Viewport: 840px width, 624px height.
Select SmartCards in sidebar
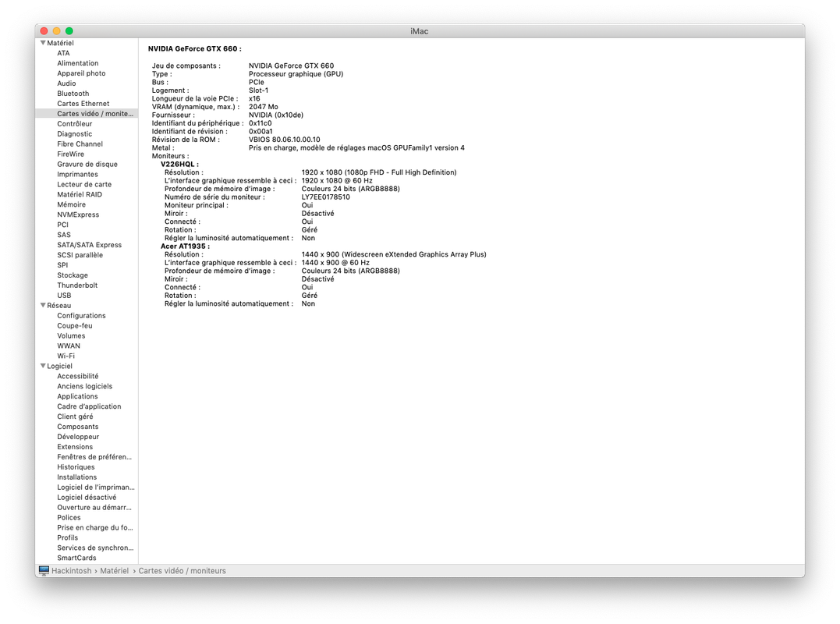point(76,558)
